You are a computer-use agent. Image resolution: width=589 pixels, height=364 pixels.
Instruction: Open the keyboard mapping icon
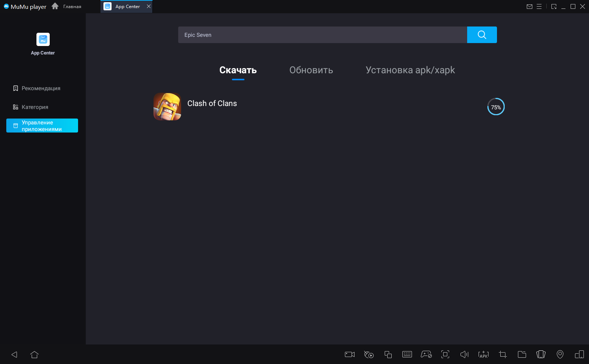point(407,354)
